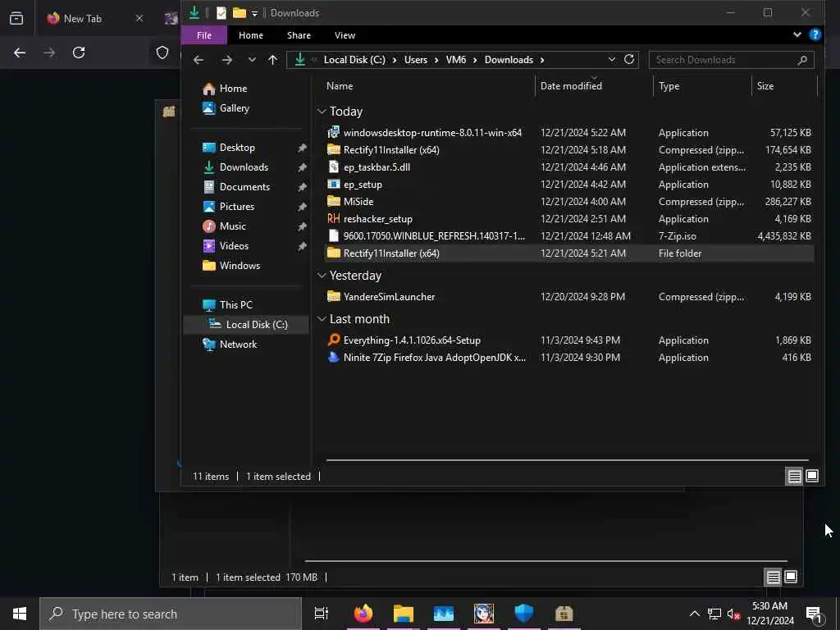Viewport: 840px width, 630px height.
Task: Open File Explorer from the taskbar
Action: point(404,614)
